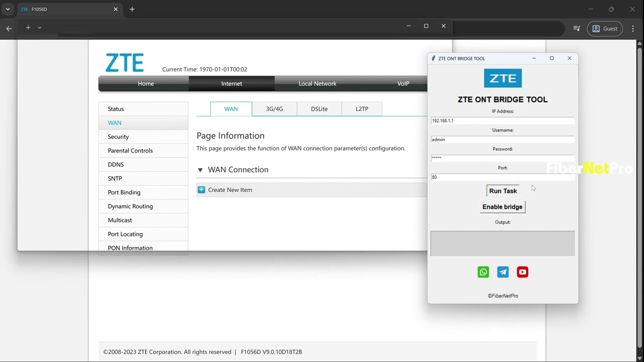Maximize the ZTE ONT Bridge Tool window
The height and width of the screenshot is (362, 644).
[551, 58]
